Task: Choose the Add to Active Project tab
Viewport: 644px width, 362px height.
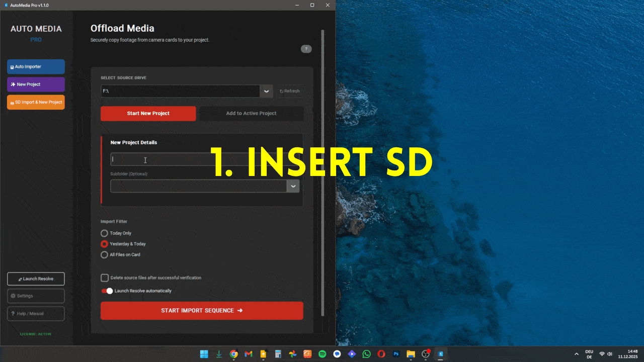Action: pyautogui.click(x=251, y=113)
